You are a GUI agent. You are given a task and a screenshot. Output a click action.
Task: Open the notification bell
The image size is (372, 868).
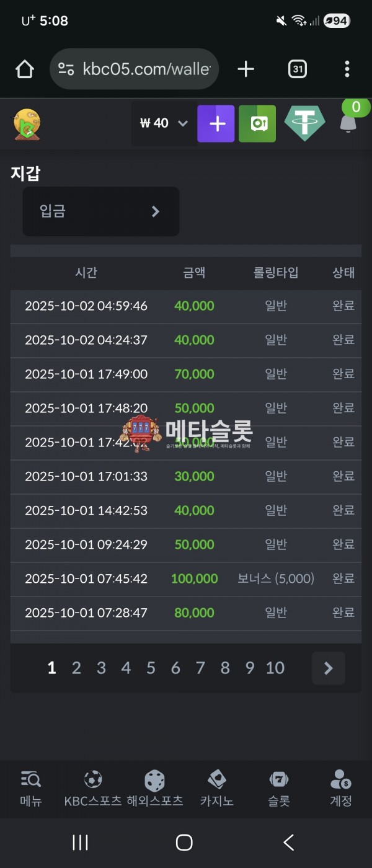[x=348, y=122]
